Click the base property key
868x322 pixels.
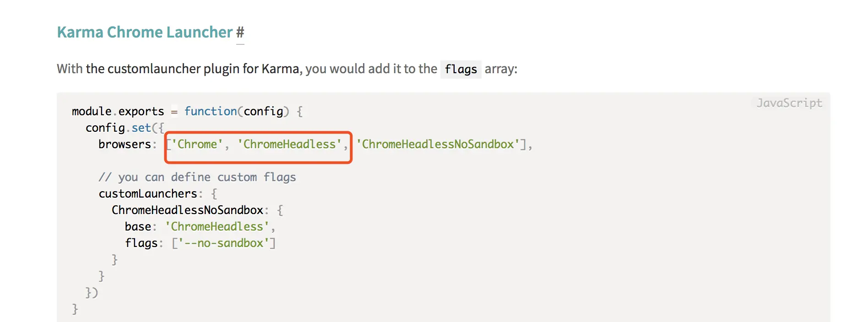(x=138, y=227)
